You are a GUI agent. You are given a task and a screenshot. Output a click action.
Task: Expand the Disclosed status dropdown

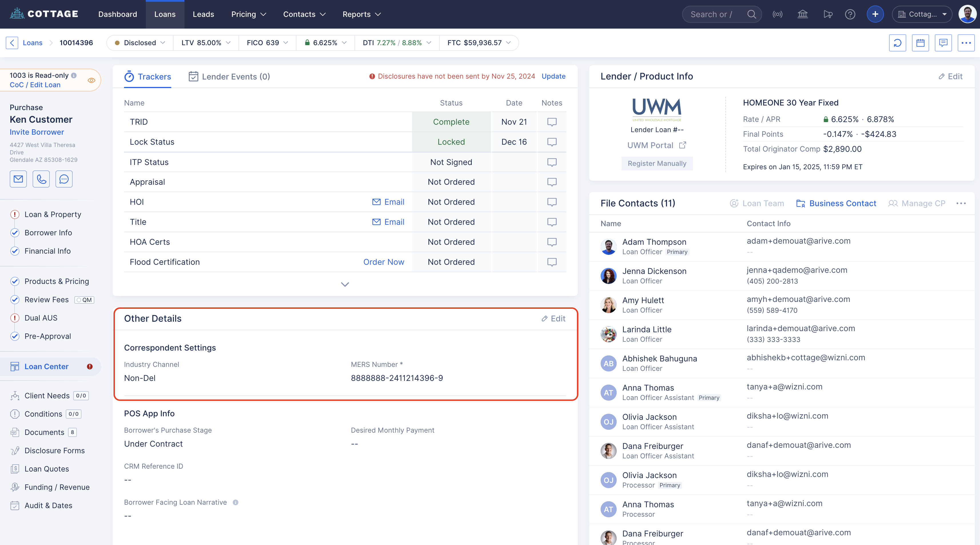click(140, 43)
